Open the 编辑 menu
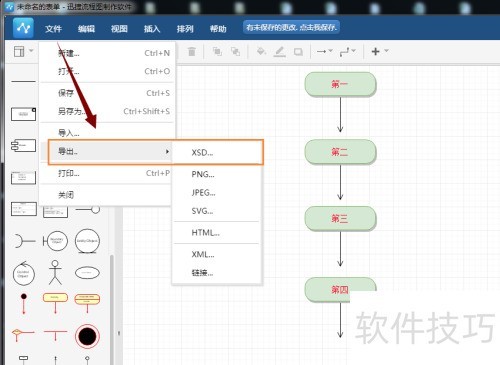This screenshot has height=365, width=500. point(86,29)
